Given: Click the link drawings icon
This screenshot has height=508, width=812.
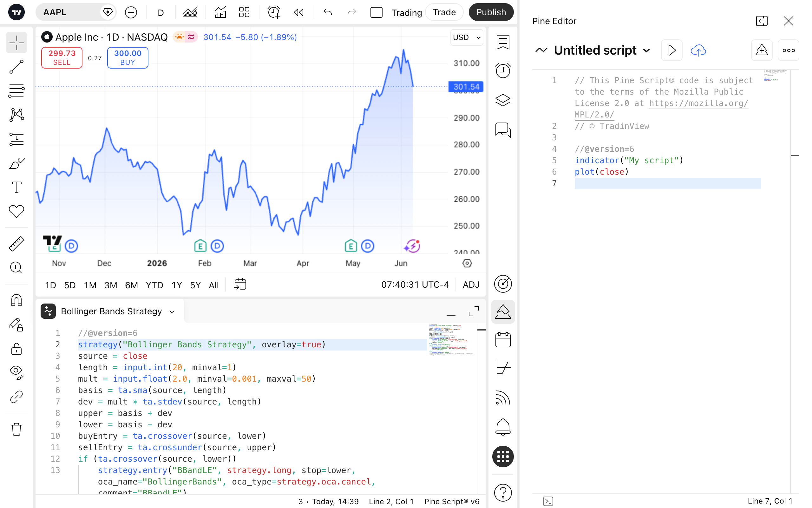Looking at the screenshot, I should 16,397.
